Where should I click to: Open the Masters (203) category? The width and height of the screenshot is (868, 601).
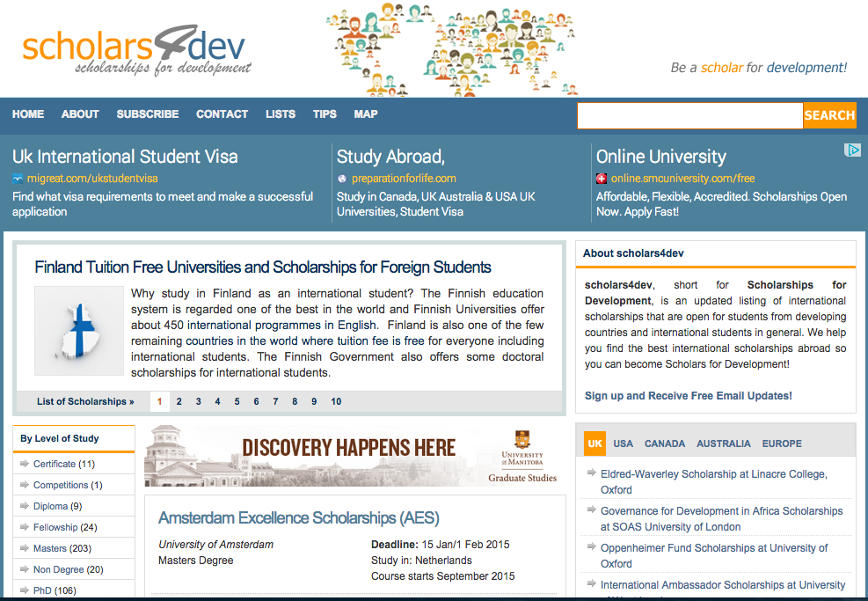tap(62, 548)
